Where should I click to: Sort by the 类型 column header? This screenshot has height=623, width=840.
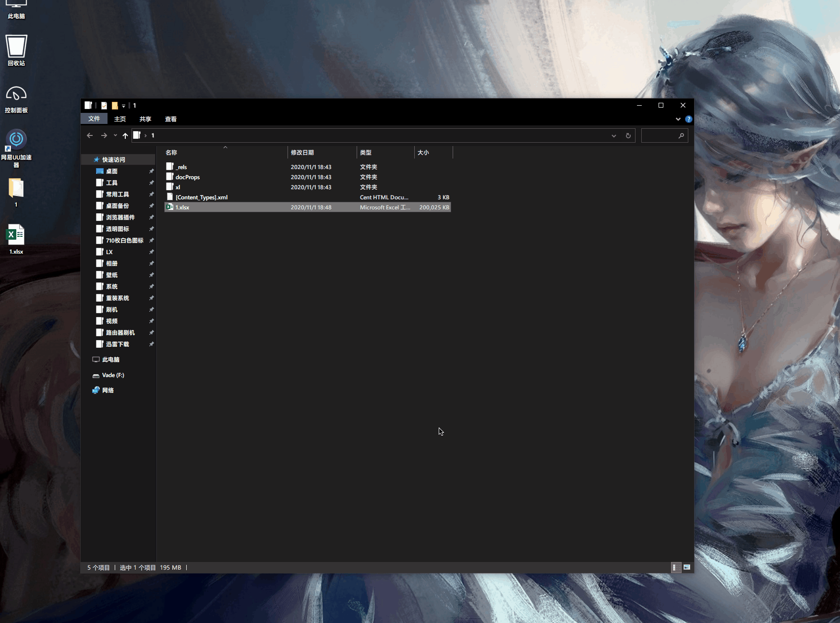(385, 152)
